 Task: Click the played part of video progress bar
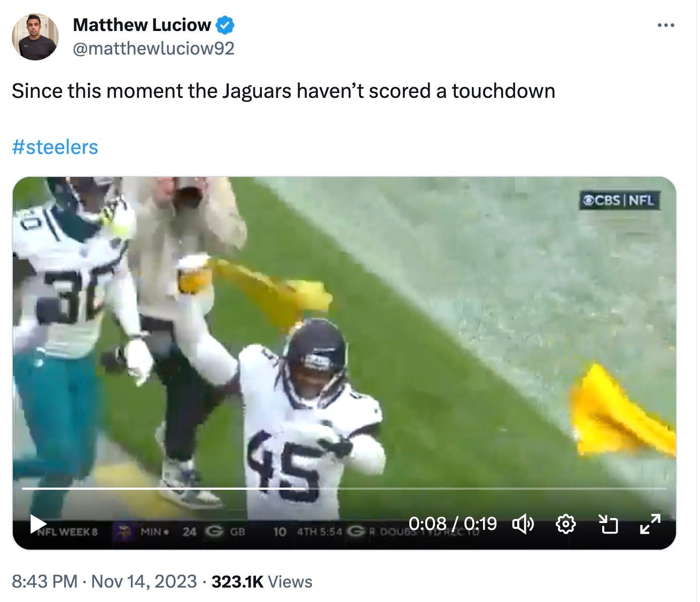[163, 489]
